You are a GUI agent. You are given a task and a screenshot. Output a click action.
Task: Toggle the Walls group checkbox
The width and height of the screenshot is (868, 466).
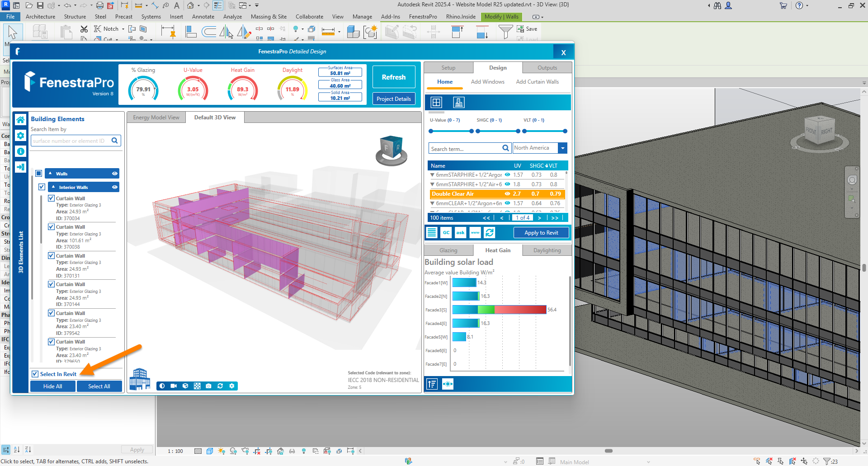[39, 174]
